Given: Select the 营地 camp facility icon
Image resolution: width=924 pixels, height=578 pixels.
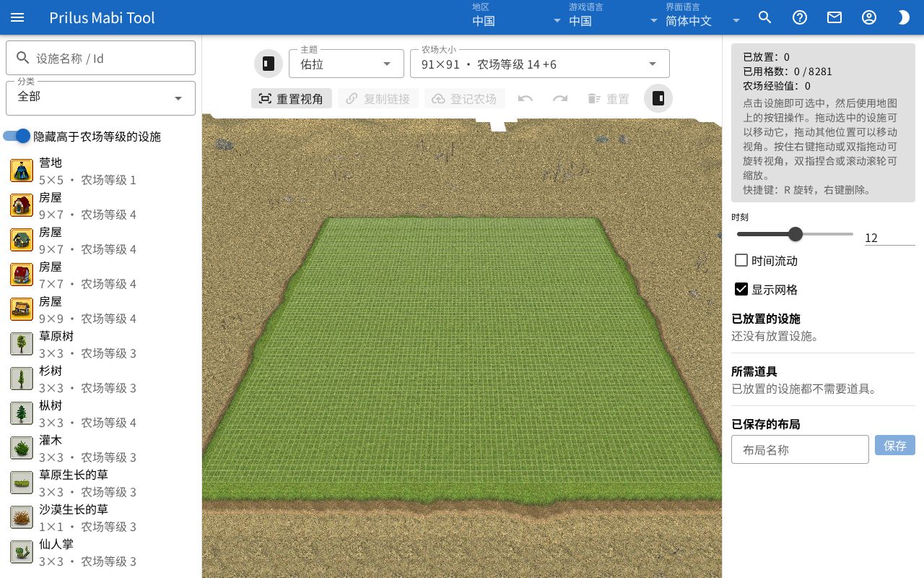Looking at the screenshot, I should (22, 171).
